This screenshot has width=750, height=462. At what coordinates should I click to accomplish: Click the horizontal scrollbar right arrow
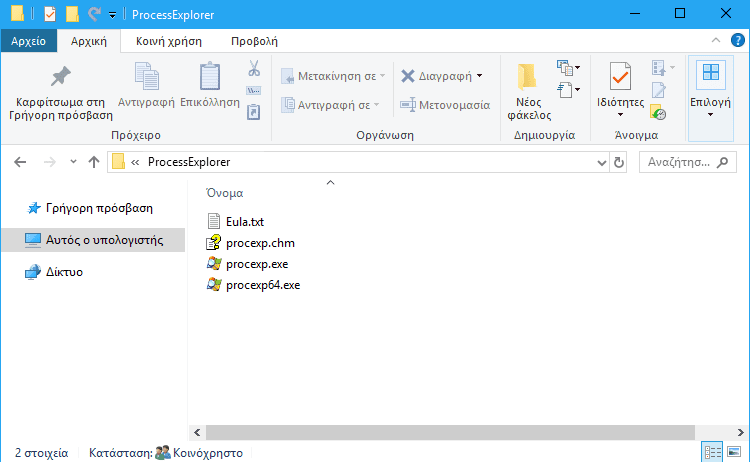click(x=740, y=432)
